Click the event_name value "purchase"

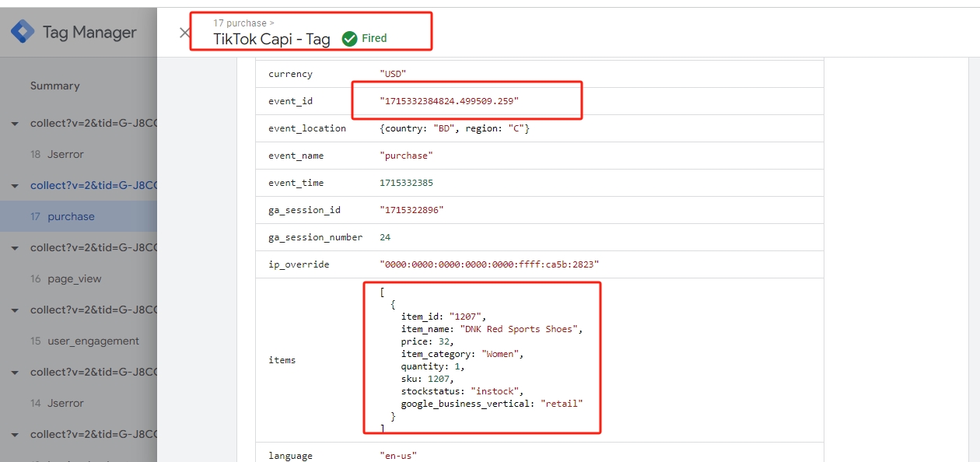[x=406, y=156]
